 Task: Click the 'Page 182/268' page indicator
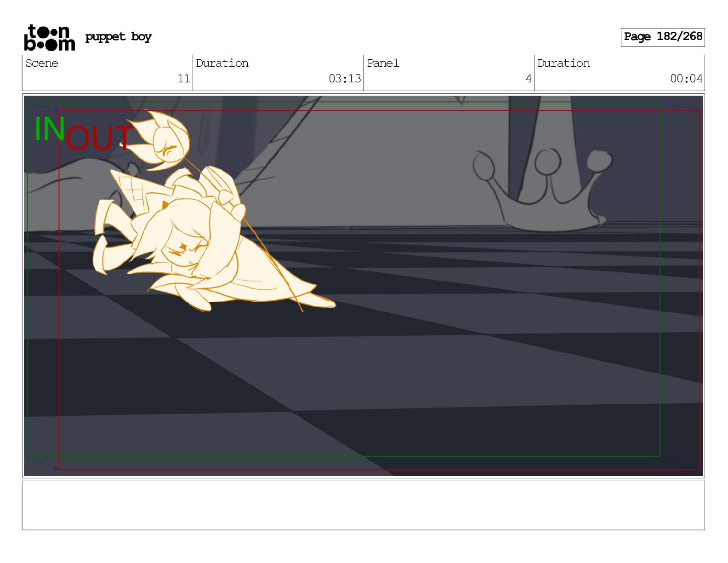coord(663,37)
